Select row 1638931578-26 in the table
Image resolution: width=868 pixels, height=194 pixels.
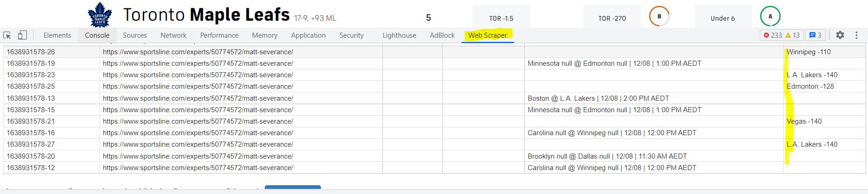tap(434, 52)
